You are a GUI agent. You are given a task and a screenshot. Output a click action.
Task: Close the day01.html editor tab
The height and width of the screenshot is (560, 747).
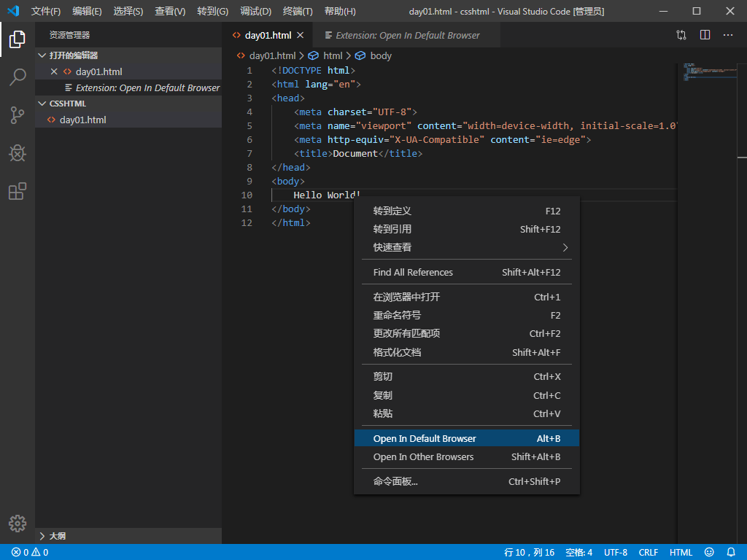click(x=300, y=35)
